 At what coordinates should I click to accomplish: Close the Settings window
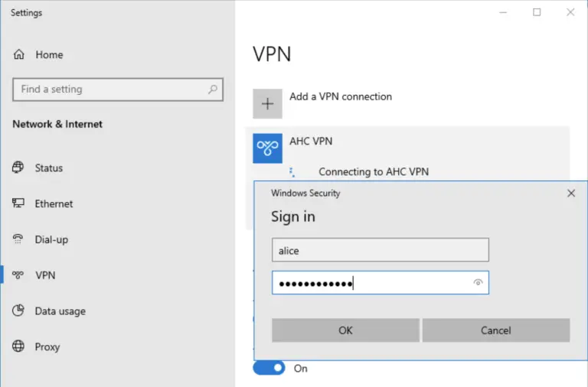click(570, 12)
